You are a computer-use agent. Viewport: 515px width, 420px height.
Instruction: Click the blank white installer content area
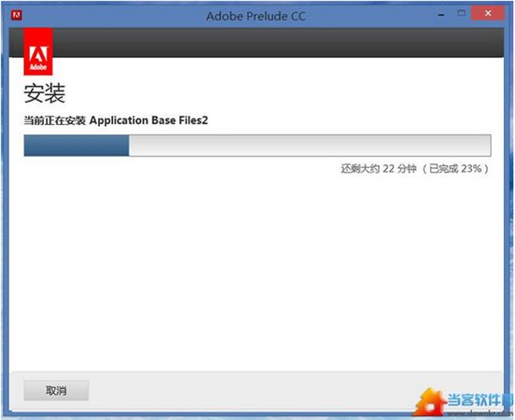pos(257,273)
